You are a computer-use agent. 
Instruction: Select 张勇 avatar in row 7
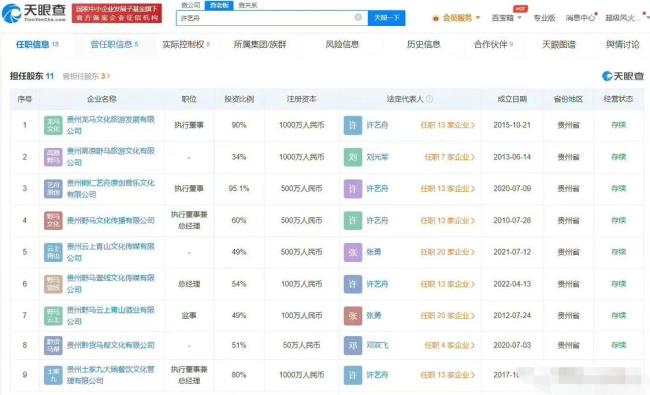point(353,316)
